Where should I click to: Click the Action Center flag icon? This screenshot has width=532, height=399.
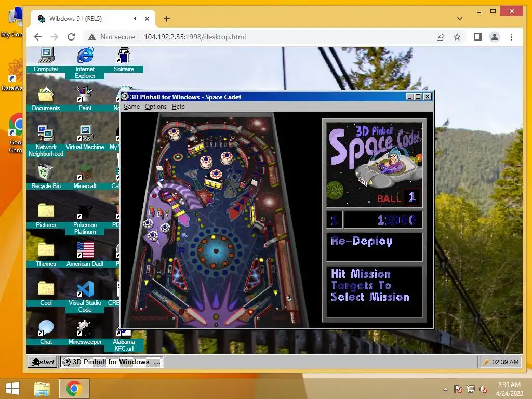[458, 389]
